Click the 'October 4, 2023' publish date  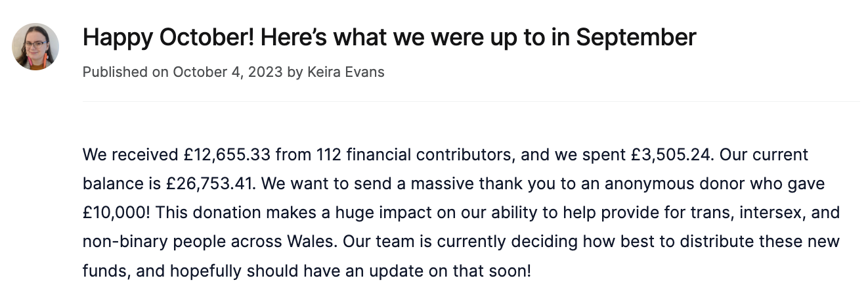tap(228, 72)
